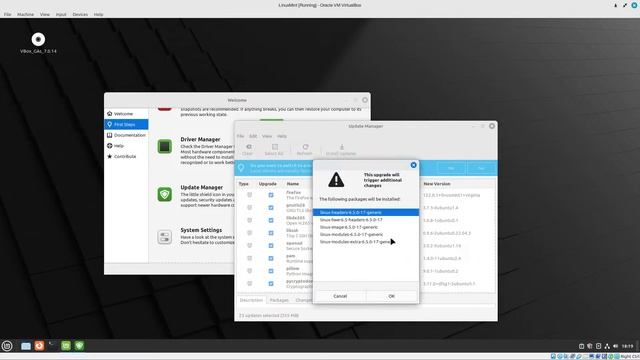Switch to the Description tab
Viewport: 640px width, 360px height.
(251, 300)
